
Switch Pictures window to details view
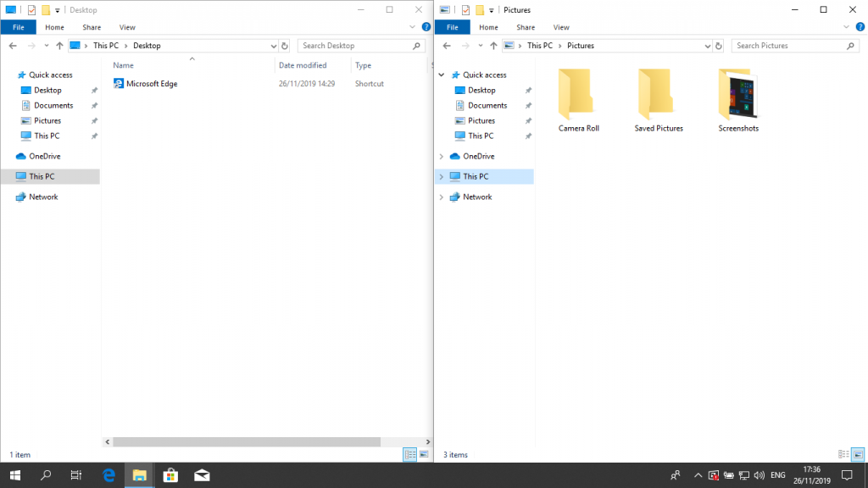pos(843,454)
